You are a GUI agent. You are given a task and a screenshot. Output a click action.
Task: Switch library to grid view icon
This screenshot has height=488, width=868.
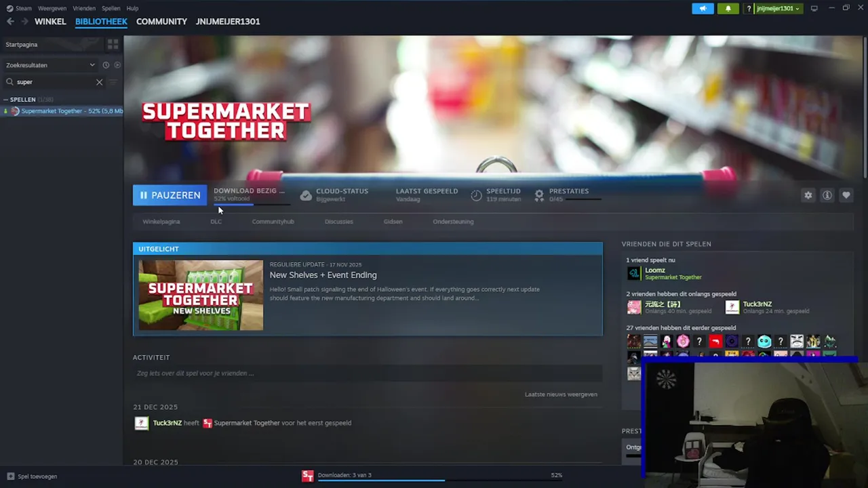(x=113, y=44)
